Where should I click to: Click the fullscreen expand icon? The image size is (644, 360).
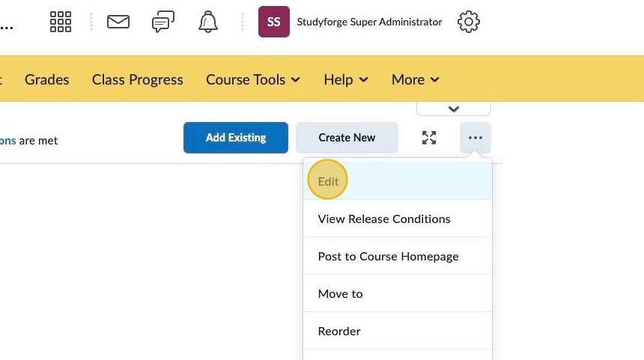pos(429,138)
